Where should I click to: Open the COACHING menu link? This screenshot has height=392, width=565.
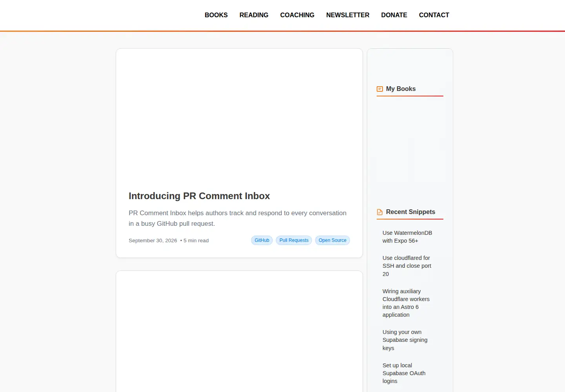click(297, 15)
